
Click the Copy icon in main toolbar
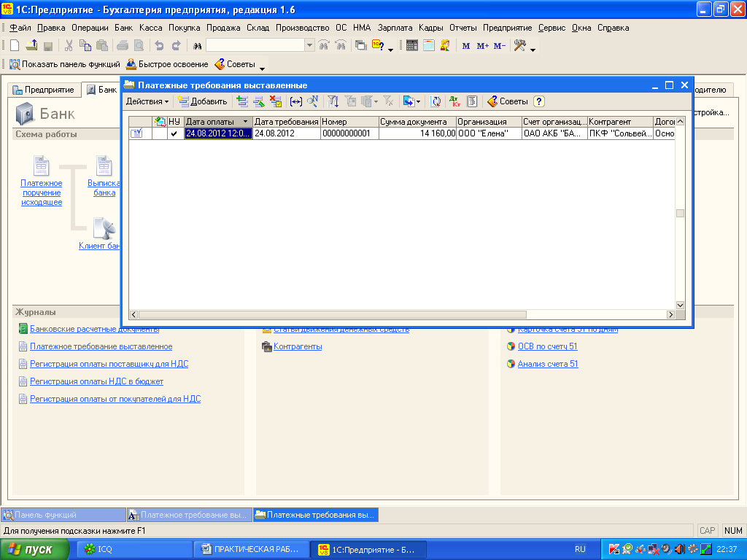point(85,46)
